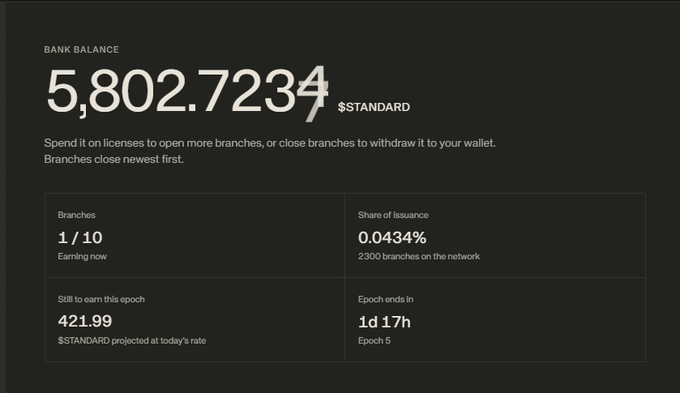The image size is (680, 393).
Task: Click the '0.0434%' share value
Action: [x=392, y=238]
